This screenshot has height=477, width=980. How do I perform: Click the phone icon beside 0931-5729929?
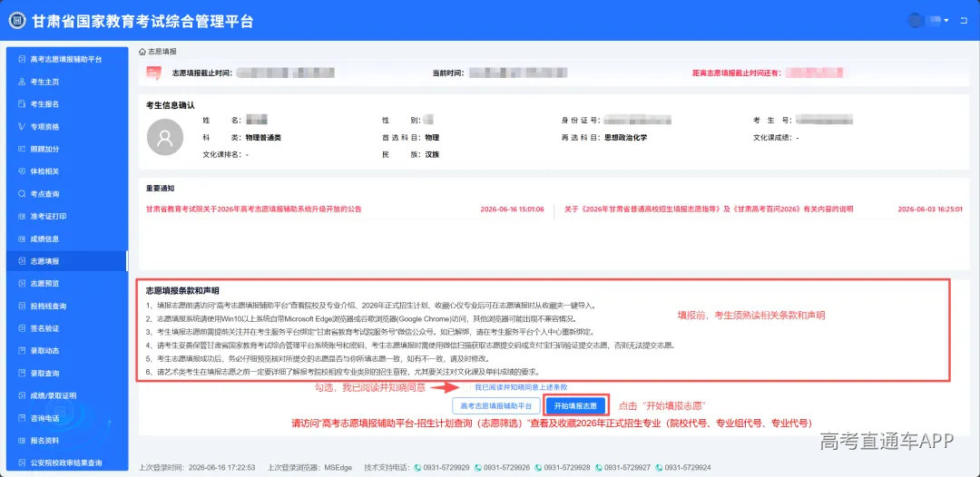pos(417,468)
